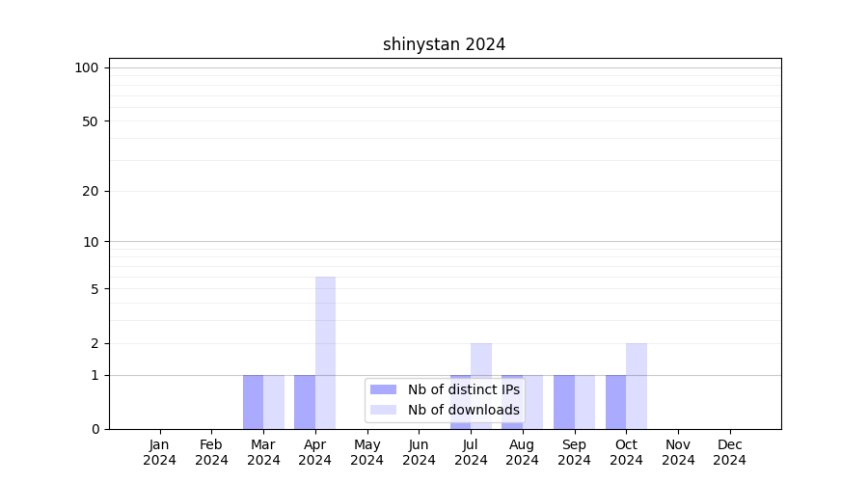Viewport: 868px width, 482px height.
Task: Click the Nb of downloads legend swatch
Action: 383,410
